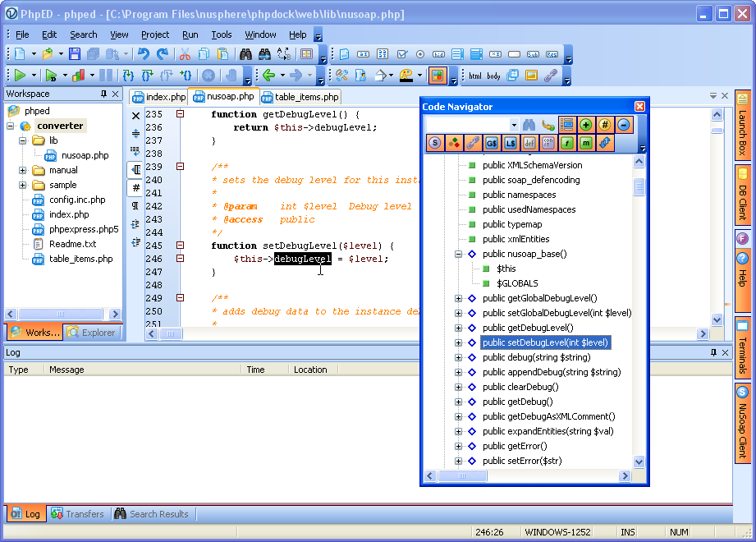Open the DB Client side panel
Screen dimensions: 756x542
[x=743, y=195]
